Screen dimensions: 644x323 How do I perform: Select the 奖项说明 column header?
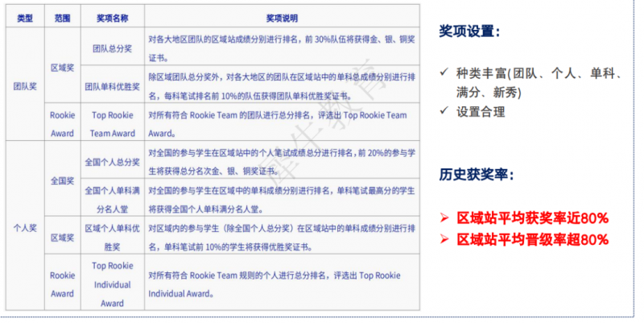click(x=282, y=18)
